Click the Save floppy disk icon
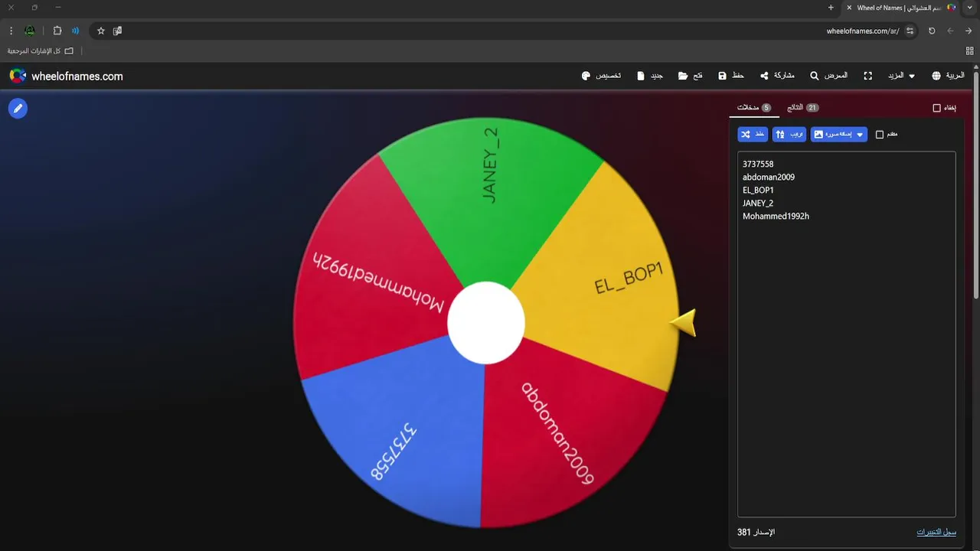The image size is (980, 551). [x=722, y=76]
